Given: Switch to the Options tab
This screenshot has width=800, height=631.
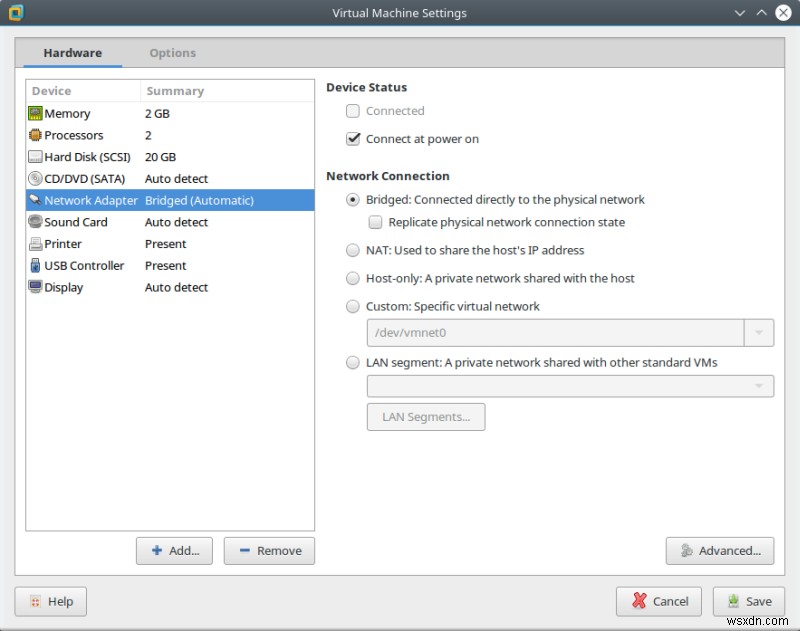Looking at the screenshot, I should point(172,53).
